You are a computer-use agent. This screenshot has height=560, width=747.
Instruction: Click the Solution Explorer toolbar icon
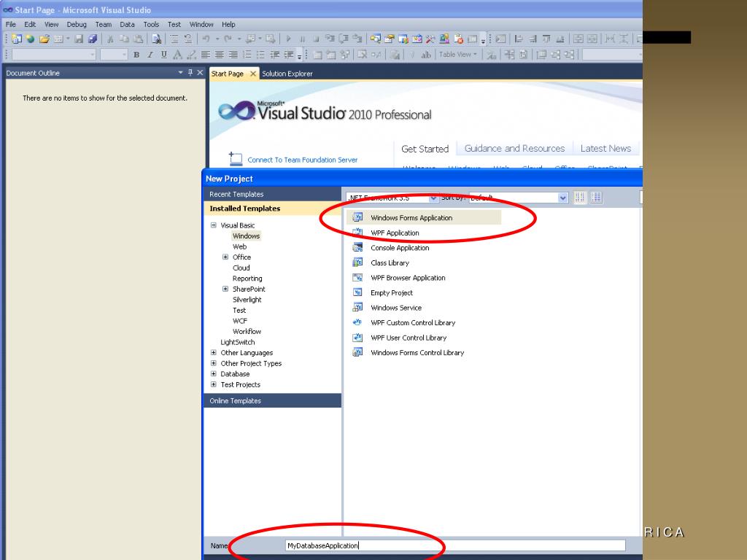tap(376, 39)
